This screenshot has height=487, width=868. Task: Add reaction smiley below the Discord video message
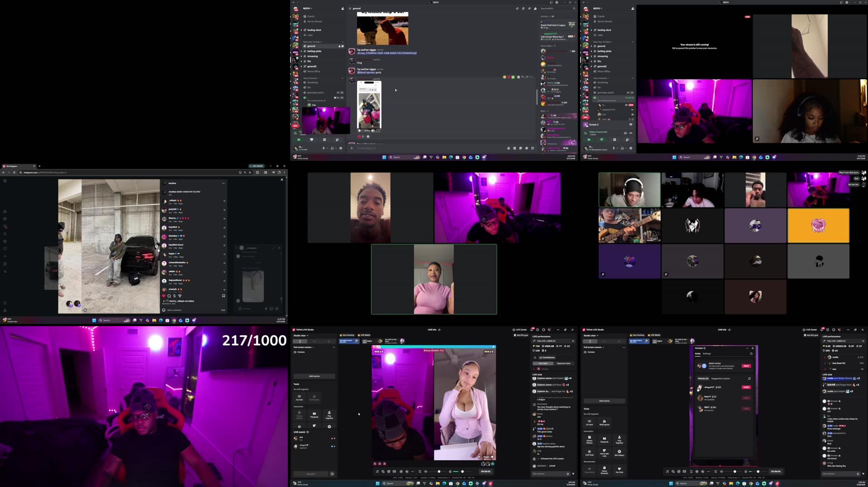[368, 136]
